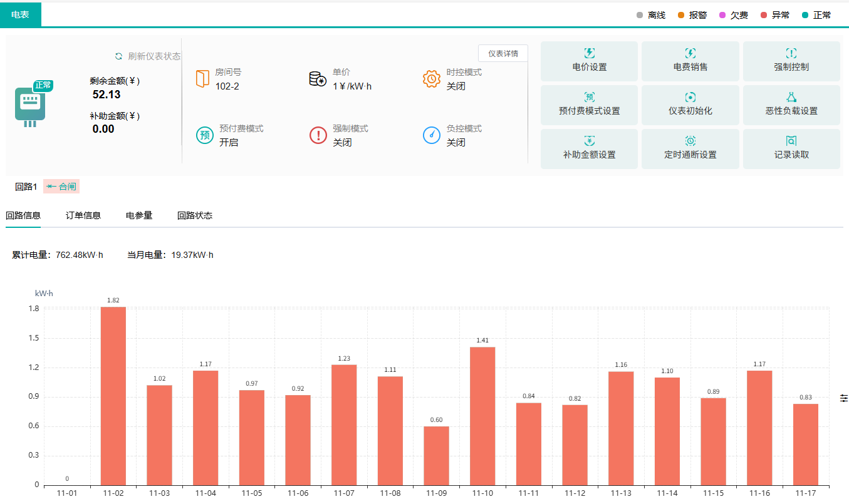The height and width of the screenshot is (504, 849).
Task: Click the refresh meter status icon
Action: [119, 56]
